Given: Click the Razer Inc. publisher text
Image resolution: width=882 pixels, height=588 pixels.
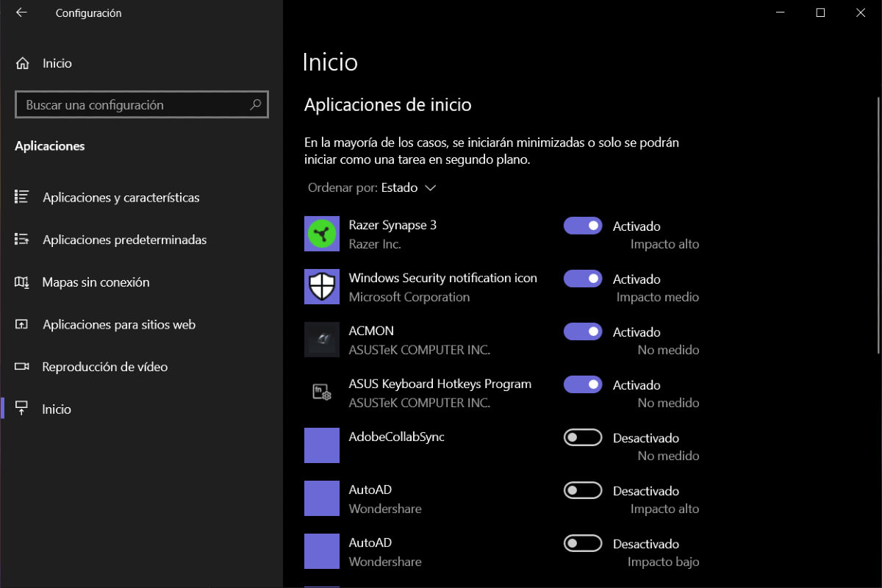Looking at the screenshot, I should pyautogui.click(x=375, y=244).
